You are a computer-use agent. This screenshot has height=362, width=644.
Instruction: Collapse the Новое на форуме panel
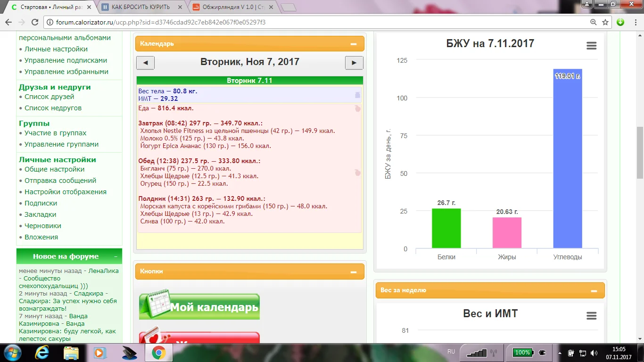pos(116,257)
